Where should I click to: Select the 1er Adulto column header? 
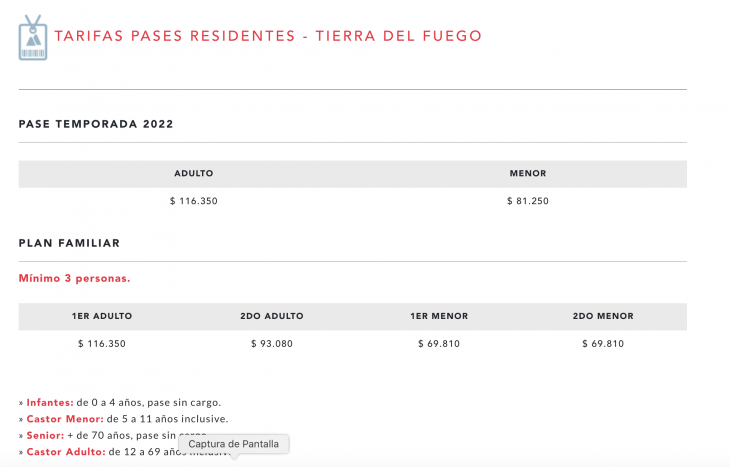[x=102, y=316]
